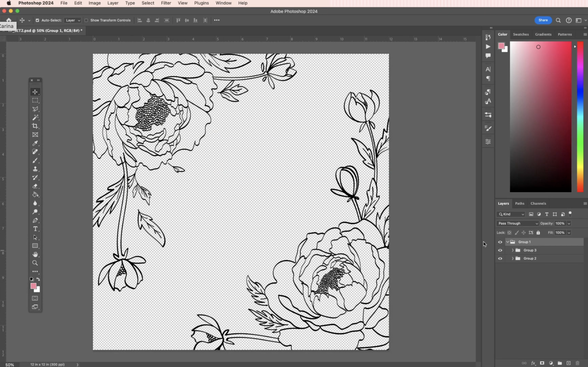
Task: Expand the Group 3 folder
Action: pyautogui.click(x=512, y=250)
